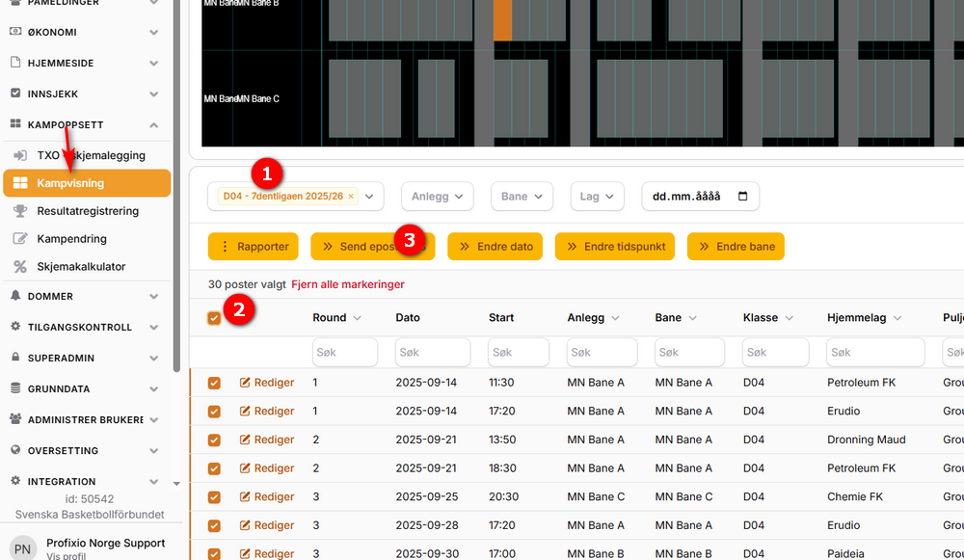Viewport: 964px width, 560px height.
Task: Collapse the Kampoppsett menu section
Action: click(153, 124)
